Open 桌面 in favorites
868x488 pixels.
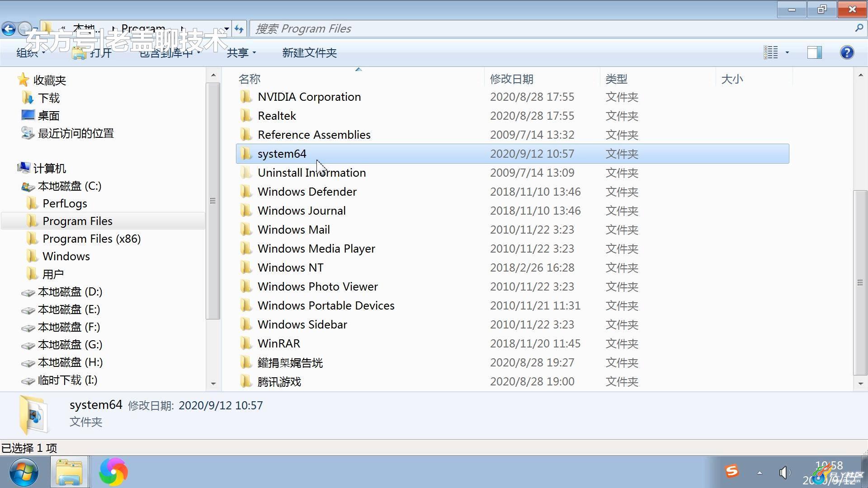coord(41,116)
